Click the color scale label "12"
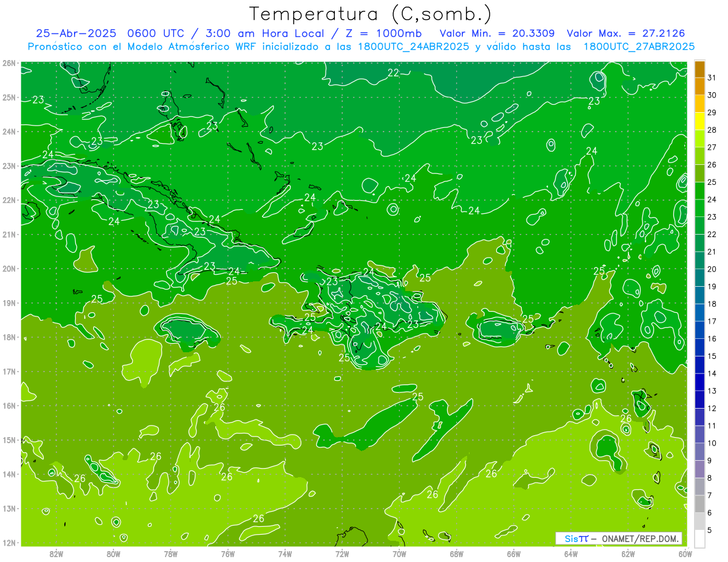The height and width of the screenshot is (562, 728). 712,409
